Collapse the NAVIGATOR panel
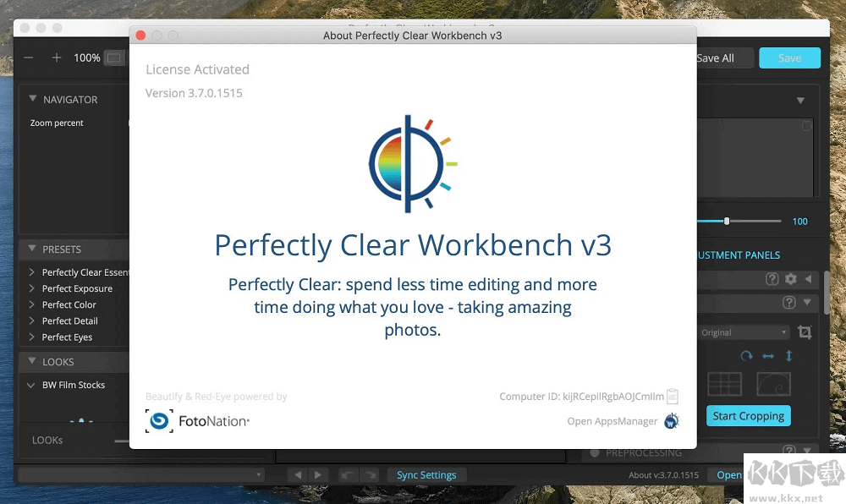 click(33, 99)
